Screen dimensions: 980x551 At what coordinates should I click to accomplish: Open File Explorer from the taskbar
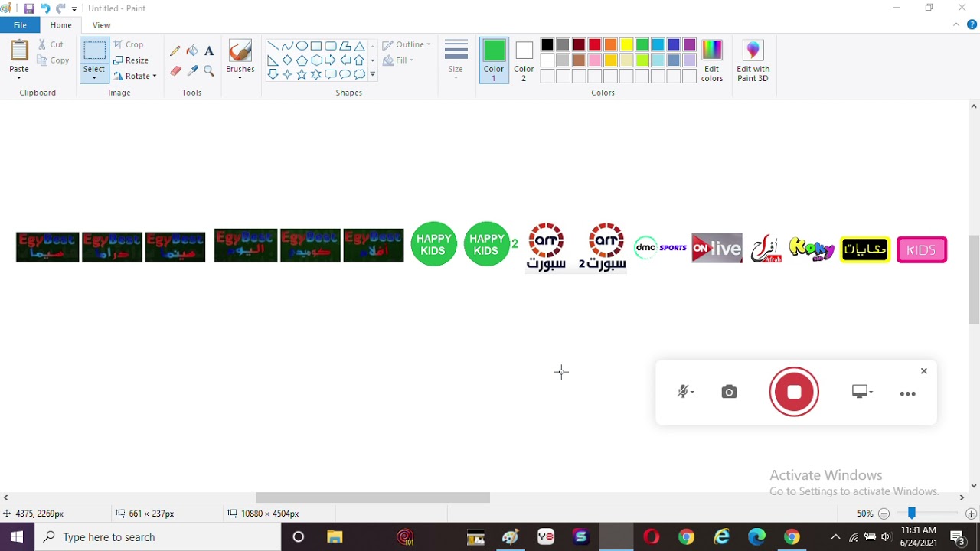click(x=335, y=536)
